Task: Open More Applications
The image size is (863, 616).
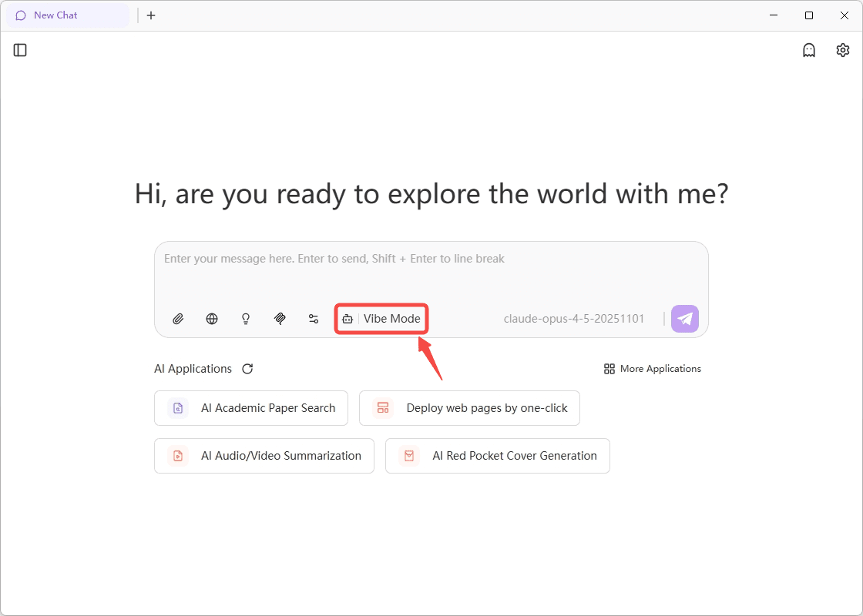Action: 653,369
